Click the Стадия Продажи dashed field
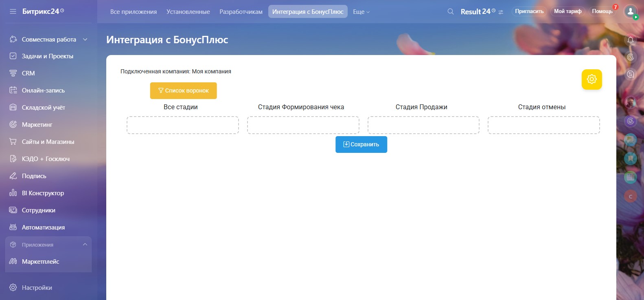 423,125
